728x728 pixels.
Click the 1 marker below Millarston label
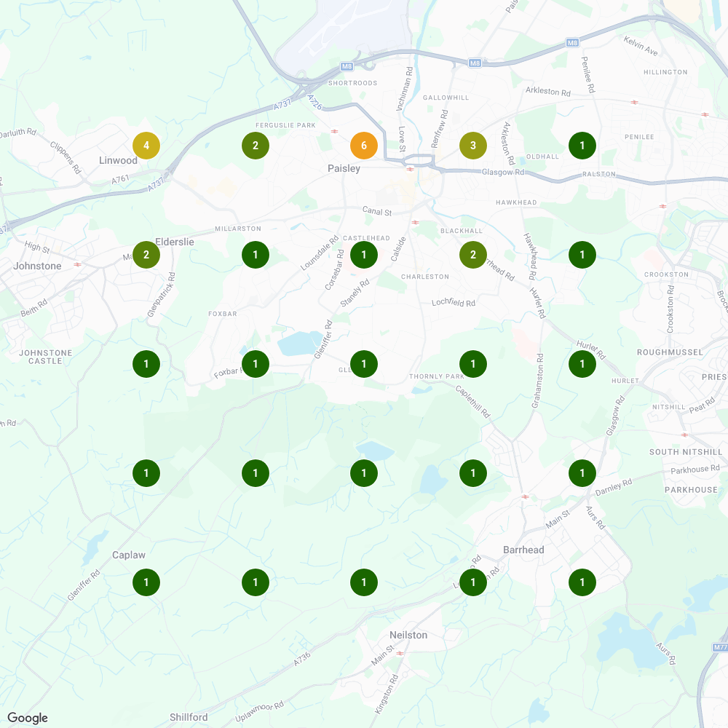[x=256, y=254]
